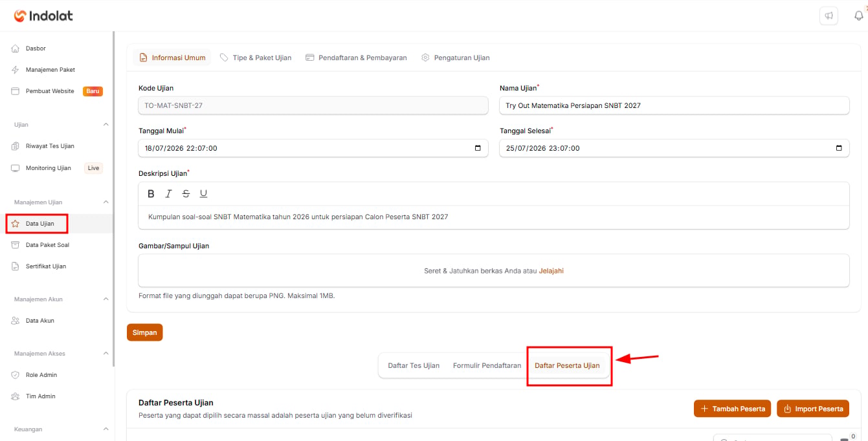Open Data Paket Soal page
The height and width of the screenshot is (441, 868).
(47, 245)
